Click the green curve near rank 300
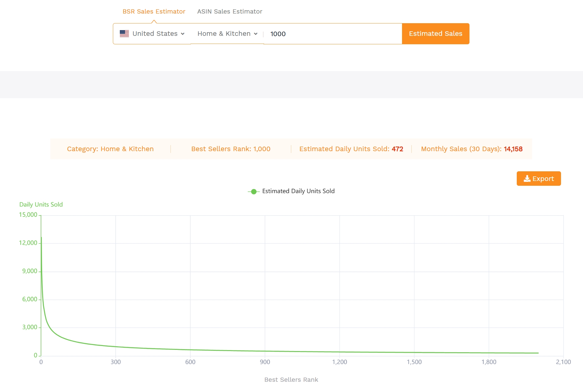583x392 pixels. pyautogui.click(x=116, y=347)
